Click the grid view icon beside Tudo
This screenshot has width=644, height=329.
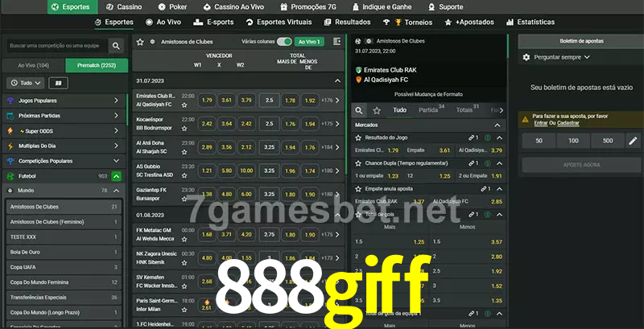[x=58, y=84]
